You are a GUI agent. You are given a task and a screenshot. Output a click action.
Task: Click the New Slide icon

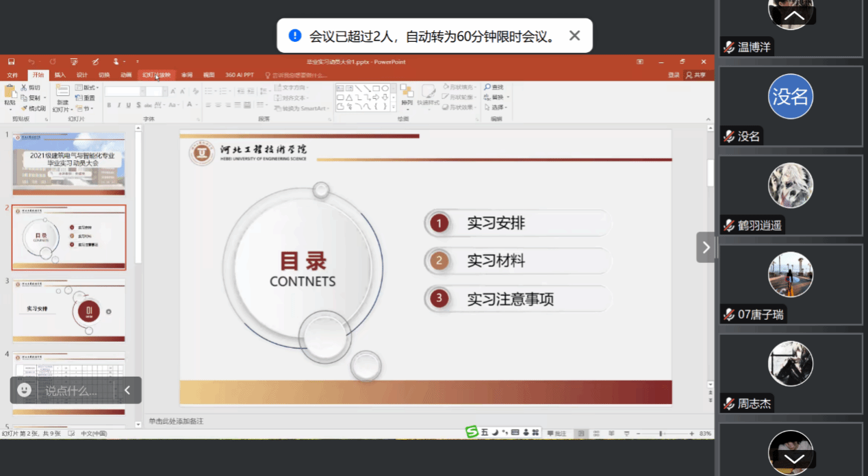[62, 92]
